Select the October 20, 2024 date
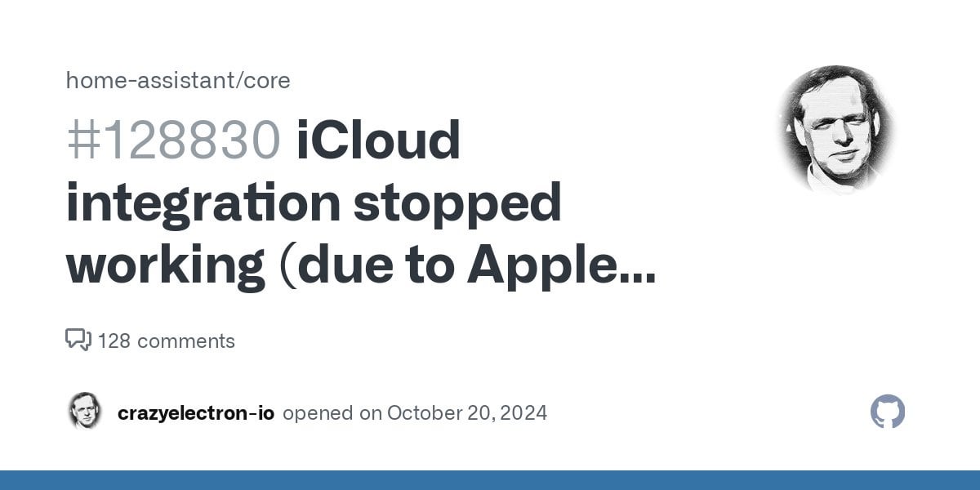 pyautogui.click(x=467, y=413)
